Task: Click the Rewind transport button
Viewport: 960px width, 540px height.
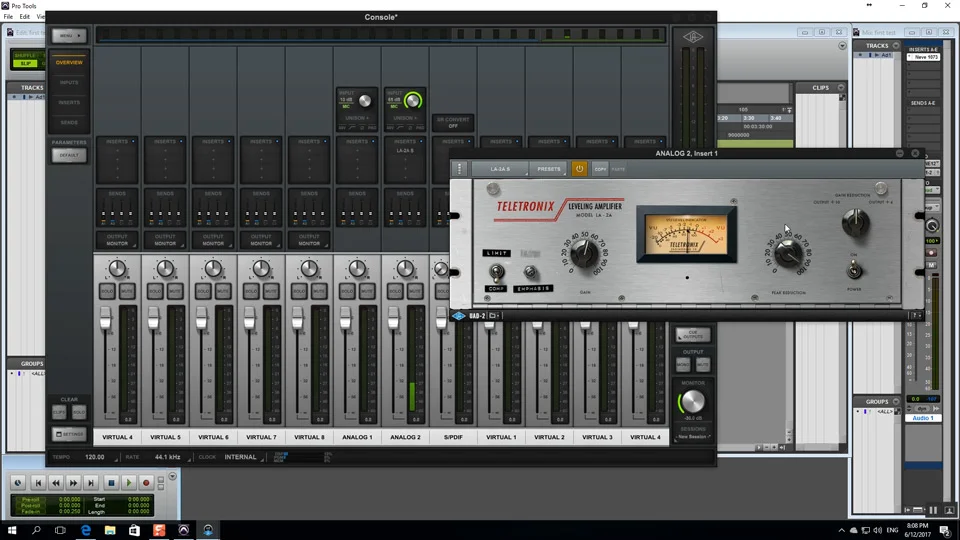Action: [56, 483]
